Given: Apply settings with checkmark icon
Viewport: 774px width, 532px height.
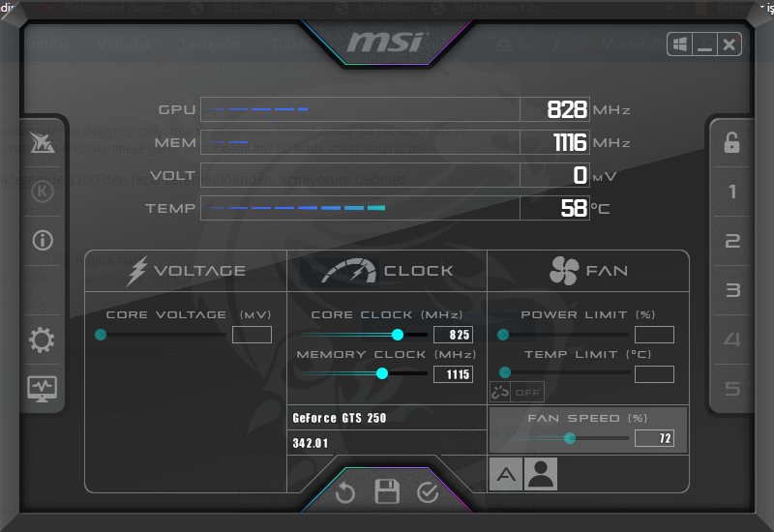Looking at the screenshot, I should [x=428, y=492].
